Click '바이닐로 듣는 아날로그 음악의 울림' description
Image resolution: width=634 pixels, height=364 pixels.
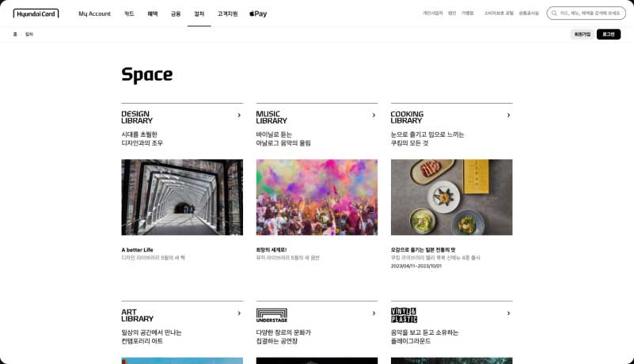pos(283,138)
